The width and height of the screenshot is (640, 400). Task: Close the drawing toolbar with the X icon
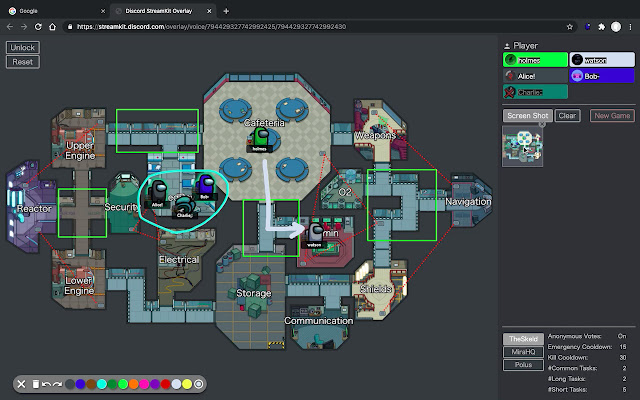[x=22, y=384]
